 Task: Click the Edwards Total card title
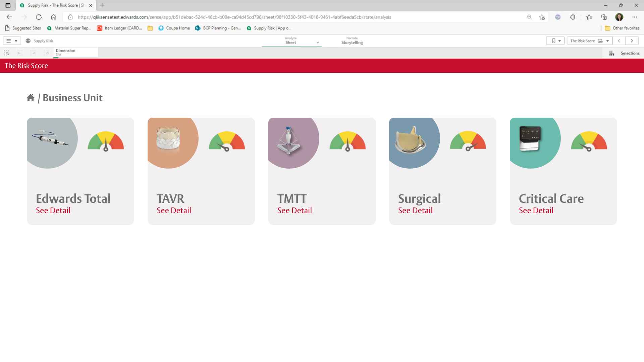[73, 198]
